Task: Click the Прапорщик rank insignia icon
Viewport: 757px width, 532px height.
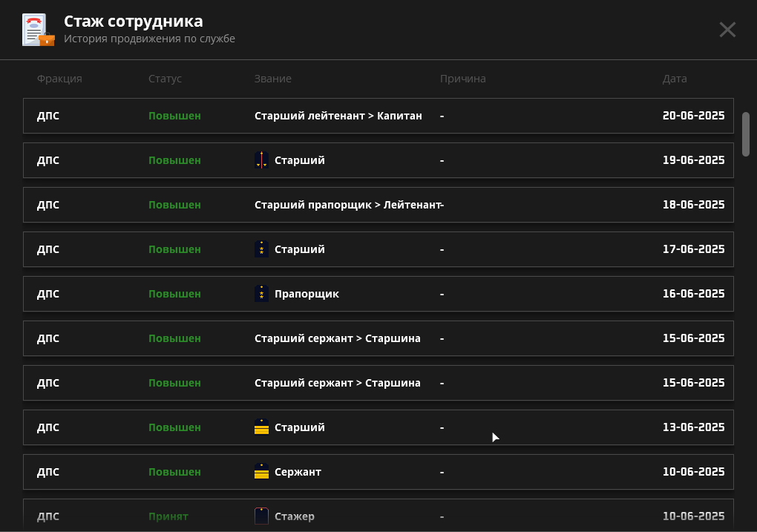Action: pyautogui.click(x=261, y=294)
